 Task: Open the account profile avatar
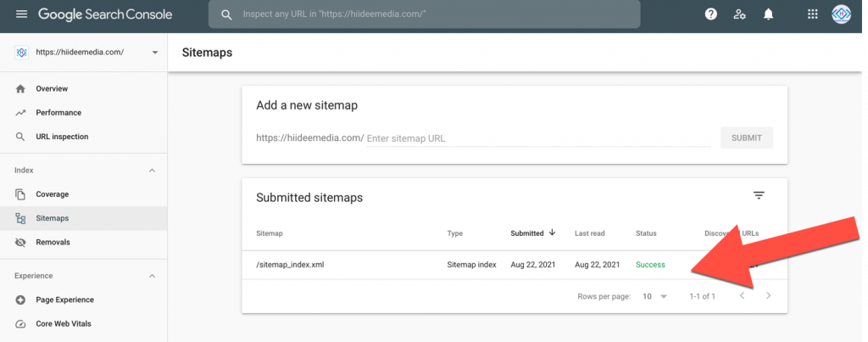(x=841, y=14)
